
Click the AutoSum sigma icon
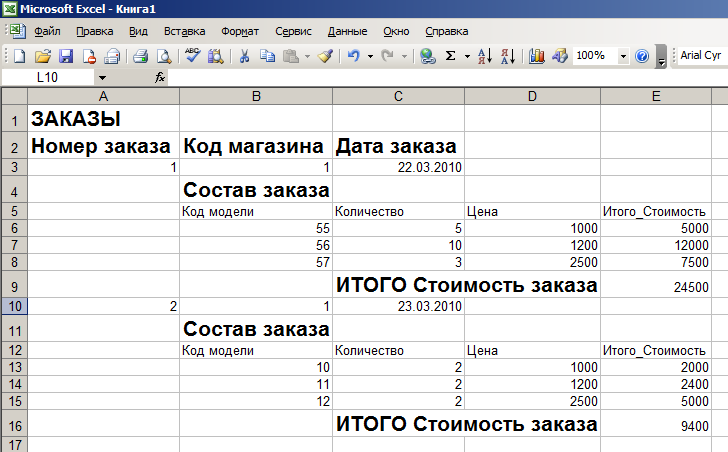[x=450, y=56]
